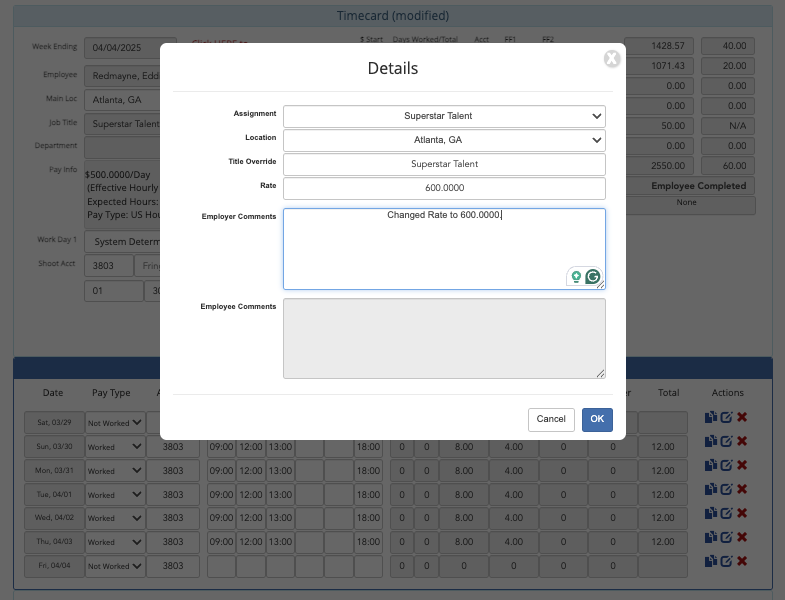Click the Title Override field

444,164
